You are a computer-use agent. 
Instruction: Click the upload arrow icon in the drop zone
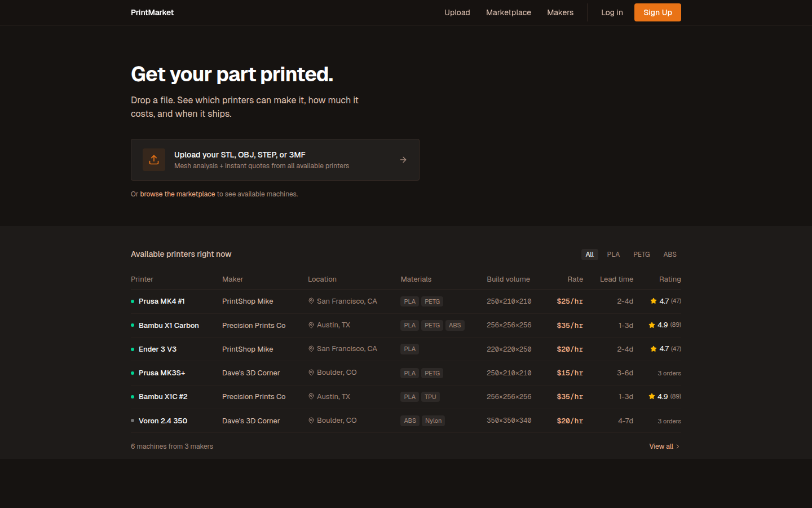tap(153, 160)
